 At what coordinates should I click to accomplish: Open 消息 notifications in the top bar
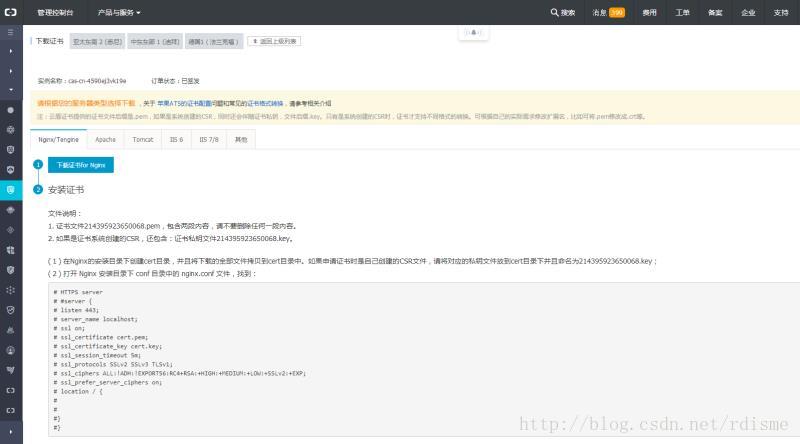[x=599, y=12]
